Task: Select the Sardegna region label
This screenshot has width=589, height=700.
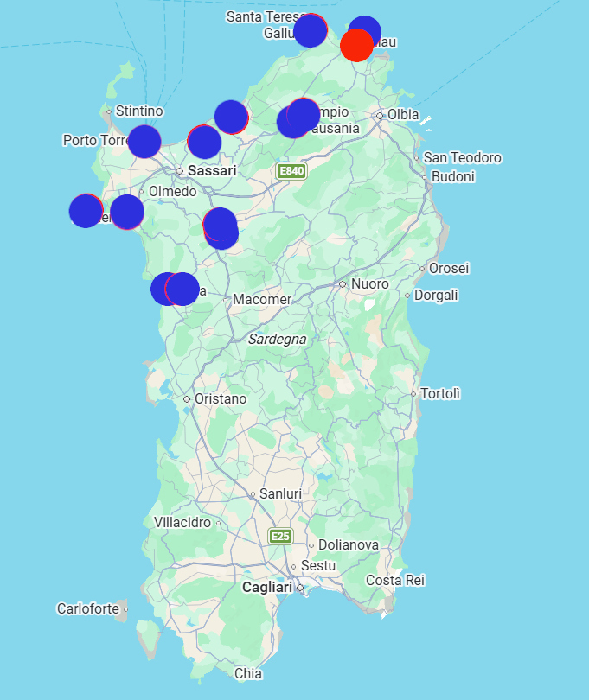Action: [277, 340]
